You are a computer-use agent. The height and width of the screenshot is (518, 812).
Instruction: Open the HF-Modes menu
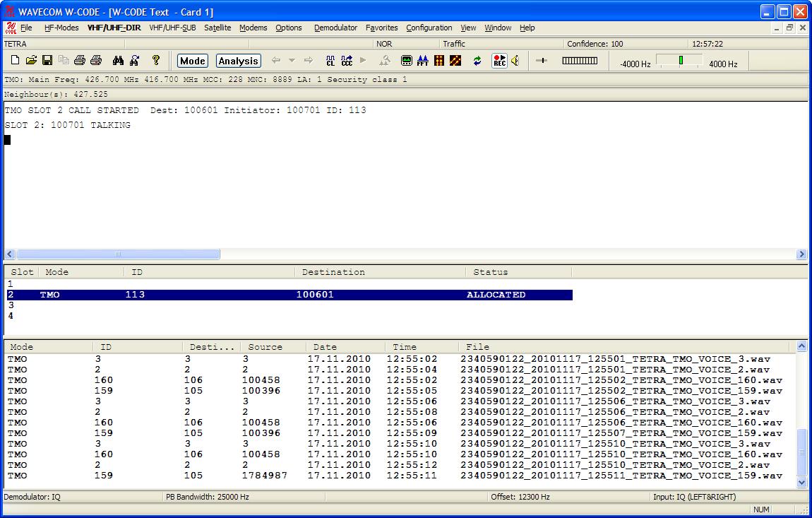(x=61, y=28)
